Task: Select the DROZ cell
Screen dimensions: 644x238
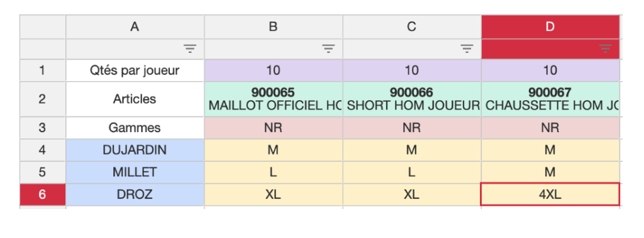Action: point(135,195)
